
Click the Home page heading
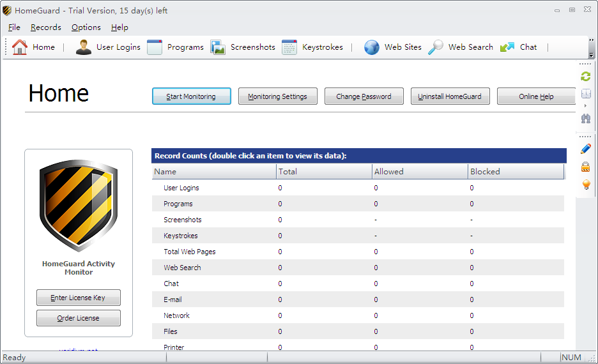59,93
